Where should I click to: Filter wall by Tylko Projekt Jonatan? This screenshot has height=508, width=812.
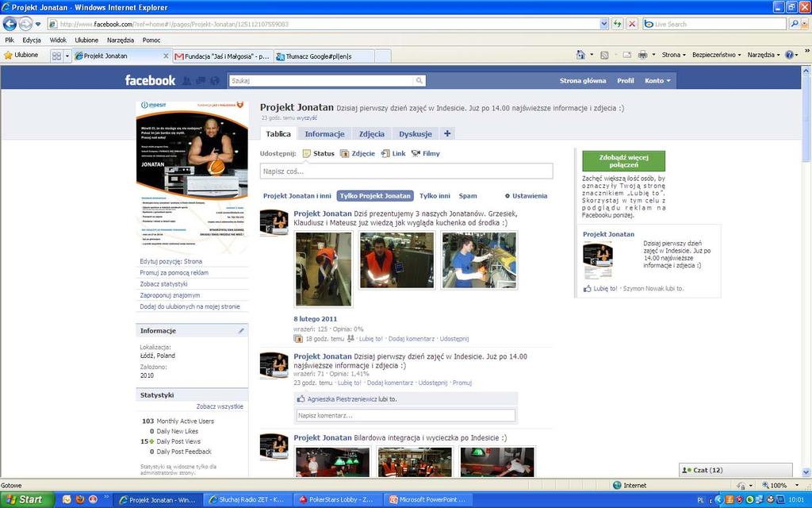[x=375, y=196]
